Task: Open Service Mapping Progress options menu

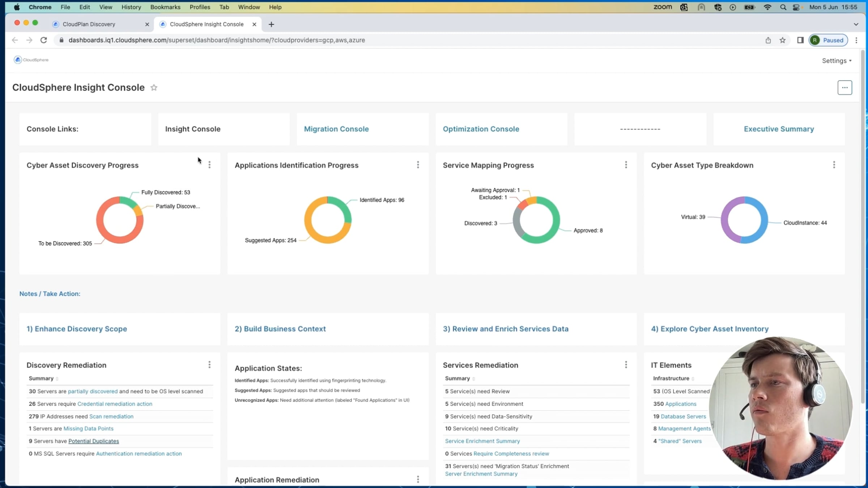Action: point(626,165)
